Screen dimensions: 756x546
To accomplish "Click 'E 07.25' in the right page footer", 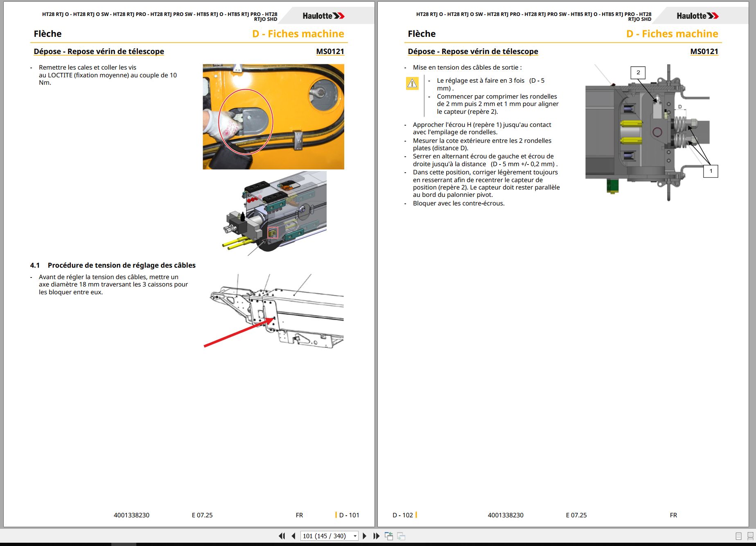I will (x=576, y=515).
